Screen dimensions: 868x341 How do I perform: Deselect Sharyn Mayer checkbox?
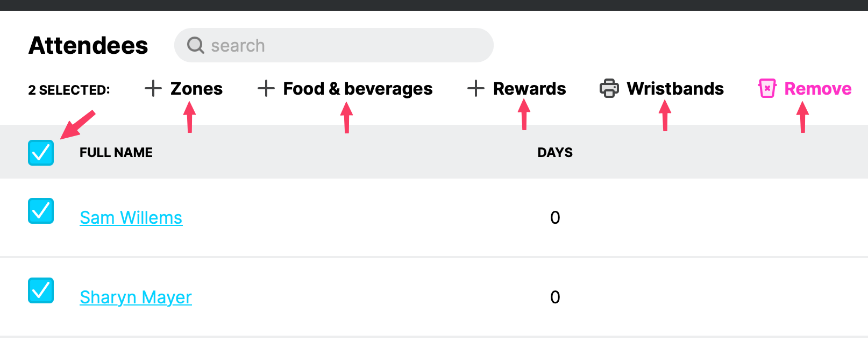pos(41,290)
